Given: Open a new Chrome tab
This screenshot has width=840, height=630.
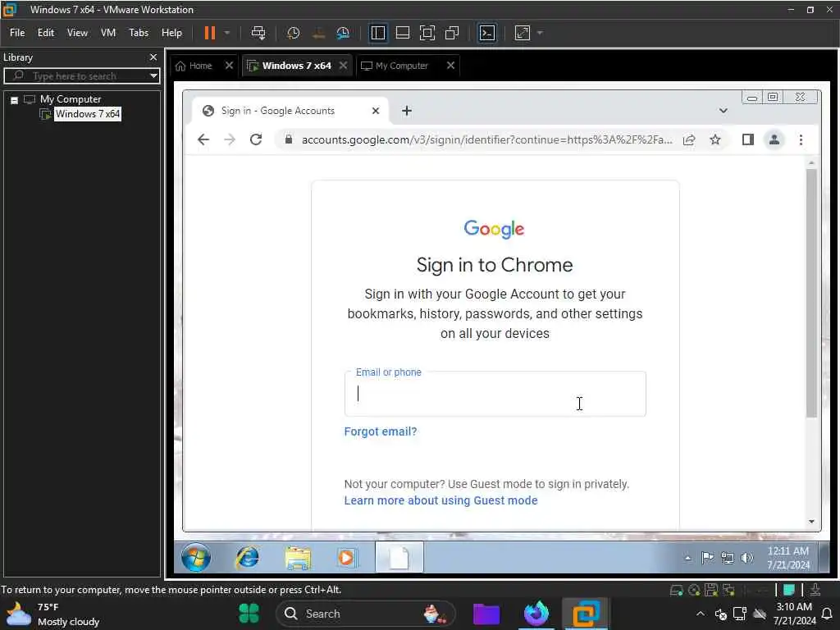Looking at the screenshot, I should click(x=407, y=111).
